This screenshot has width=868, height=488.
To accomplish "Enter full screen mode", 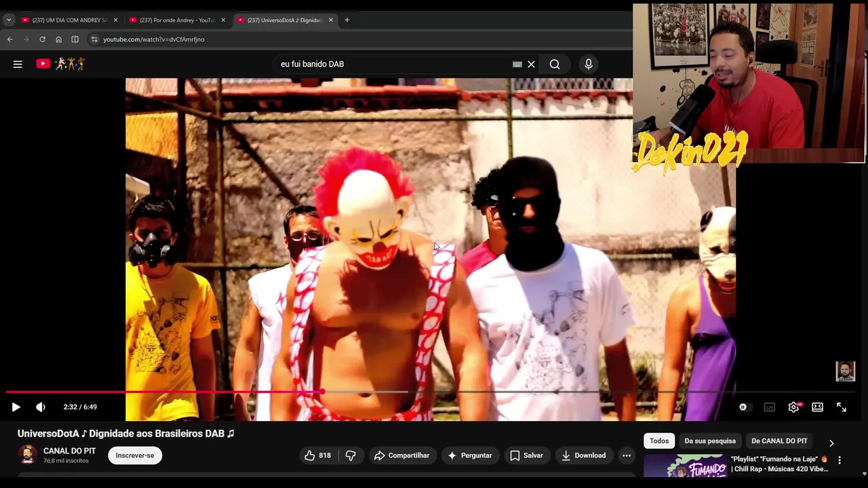I will 842,407.
